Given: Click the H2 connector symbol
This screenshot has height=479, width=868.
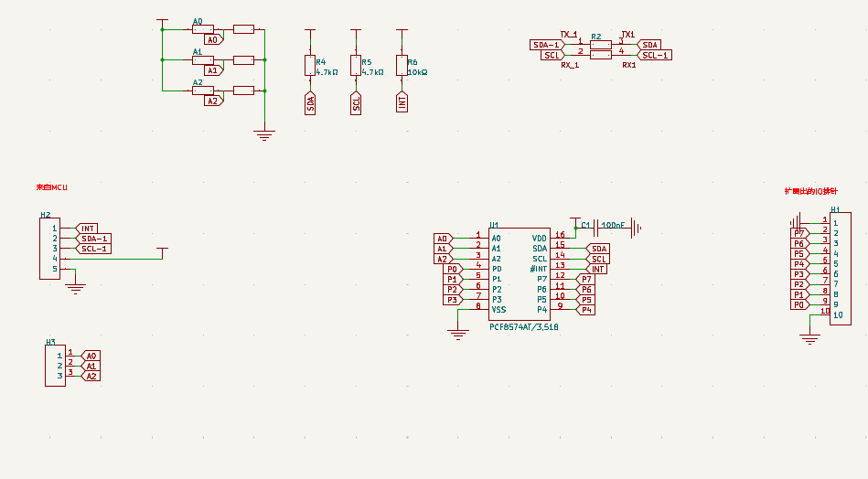Looking at the screenshot, I should pyautogui.click(x=48, y=249).
